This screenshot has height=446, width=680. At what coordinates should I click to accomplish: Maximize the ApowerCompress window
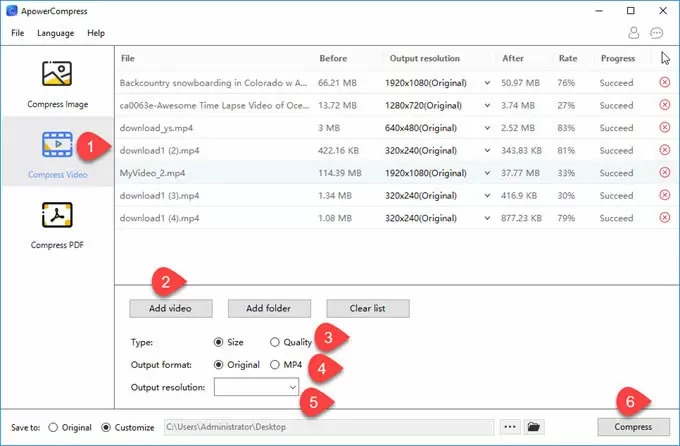[x=631, y=11]
